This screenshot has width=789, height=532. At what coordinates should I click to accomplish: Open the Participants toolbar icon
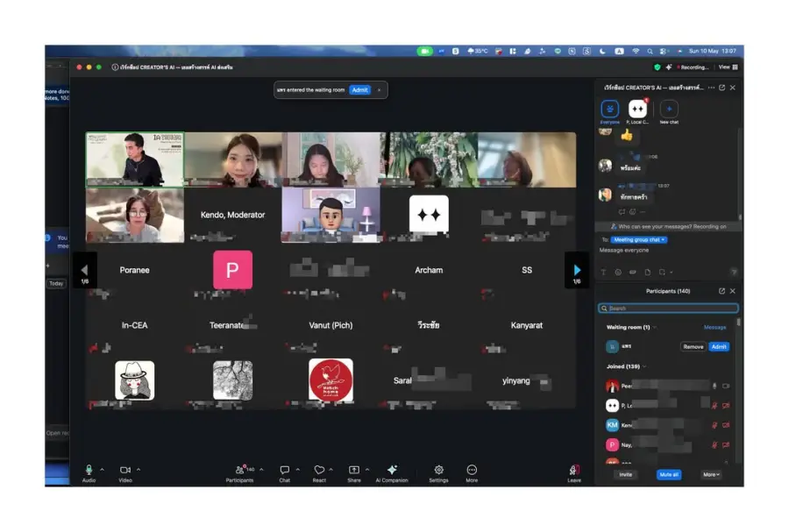pos(239,470)
